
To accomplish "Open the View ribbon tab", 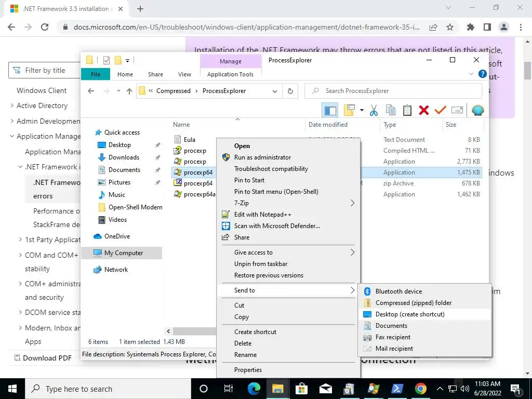I will [184, 74].
